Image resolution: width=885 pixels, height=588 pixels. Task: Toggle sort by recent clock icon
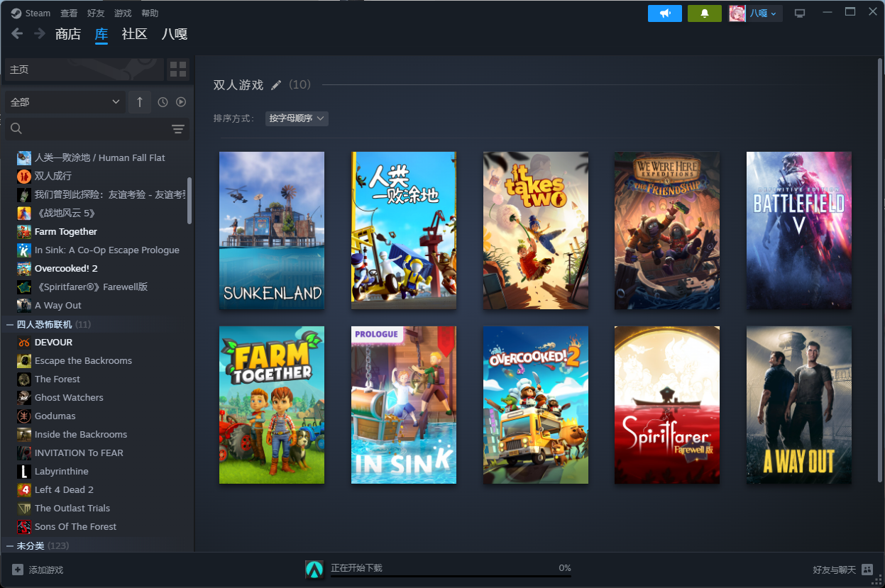coord(163,102)
